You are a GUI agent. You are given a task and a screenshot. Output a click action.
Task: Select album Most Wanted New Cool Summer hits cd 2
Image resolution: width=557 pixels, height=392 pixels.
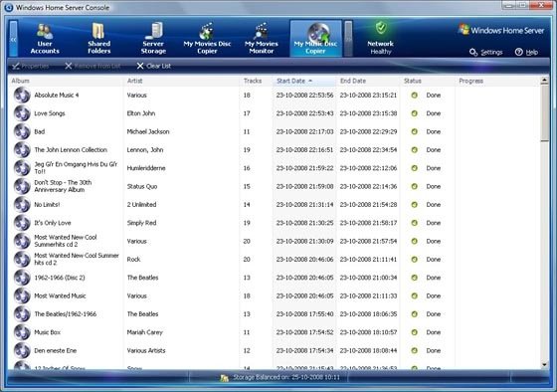point(77,259)
